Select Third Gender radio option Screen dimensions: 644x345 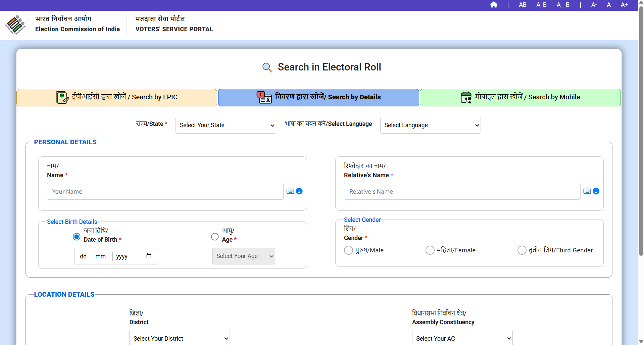522,250
